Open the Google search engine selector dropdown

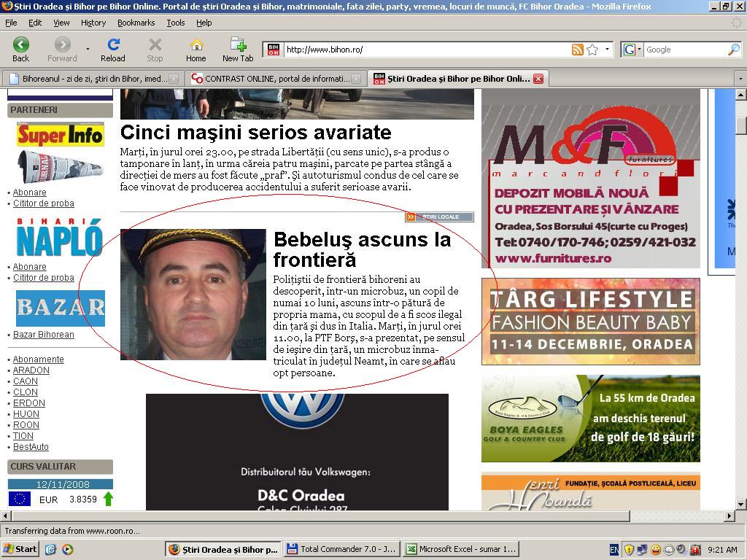point(632,50)
